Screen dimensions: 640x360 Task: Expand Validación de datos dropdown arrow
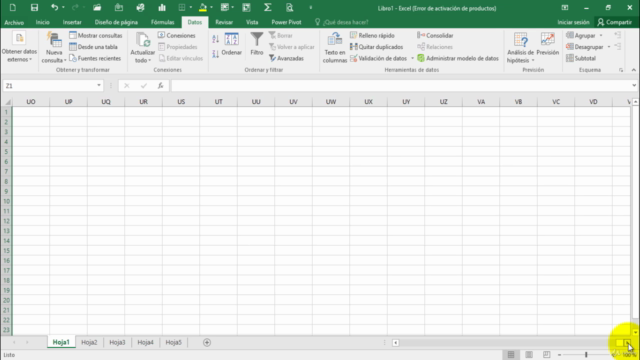click(412, 58)
